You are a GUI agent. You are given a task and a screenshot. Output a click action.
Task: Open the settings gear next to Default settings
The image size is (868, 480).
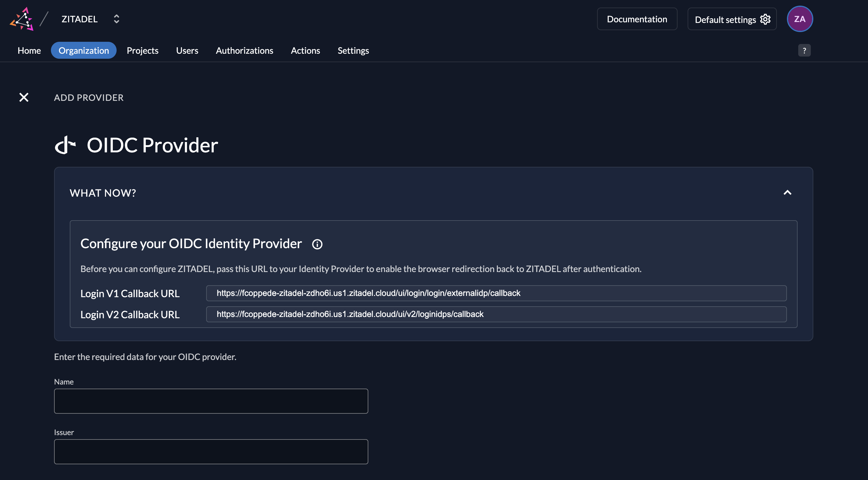pyautogui.click(x=765, y=19)
